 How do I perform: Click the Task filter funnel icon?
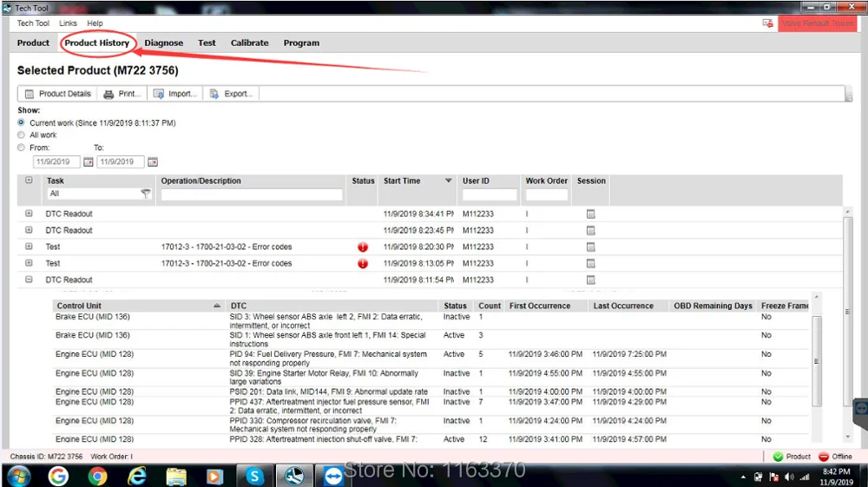pos(146,193)
